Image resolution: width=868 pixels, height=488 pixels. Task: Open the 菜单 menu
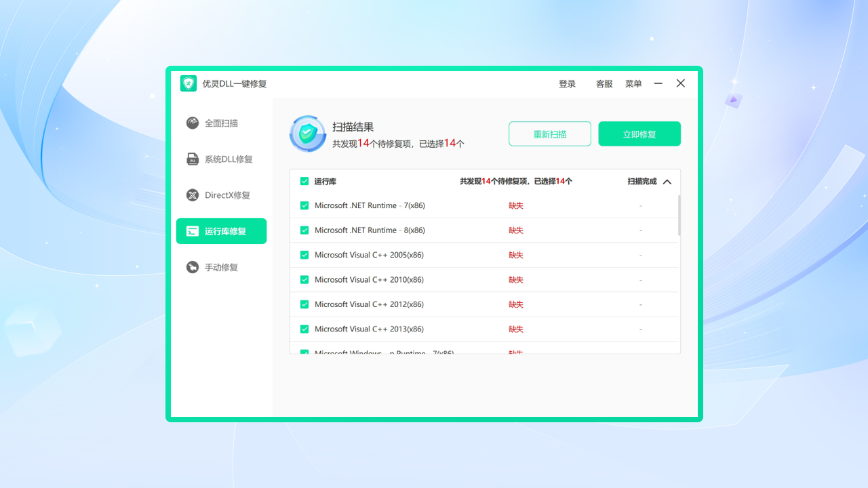pos(633,84)
